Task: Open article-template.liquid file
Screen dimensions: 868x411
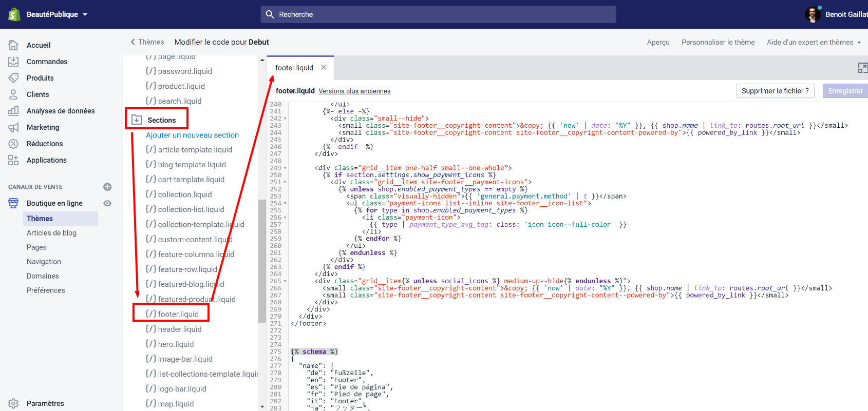Action: click(x=189, y=150)
